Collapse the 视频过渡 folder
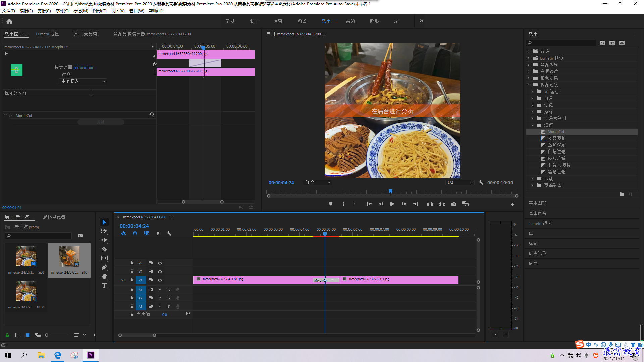The height and width of the screenshot is (362, 644). (529, 85)
